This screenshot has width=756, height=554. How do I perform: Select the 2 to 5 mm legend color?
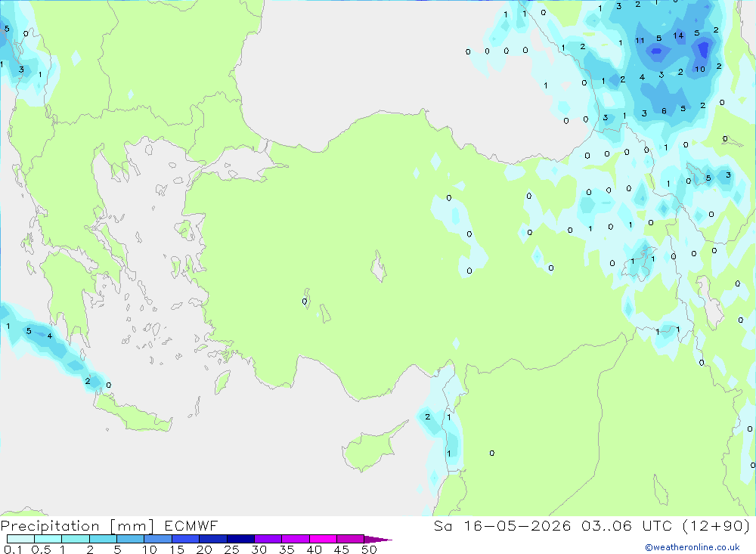point(103,539)
